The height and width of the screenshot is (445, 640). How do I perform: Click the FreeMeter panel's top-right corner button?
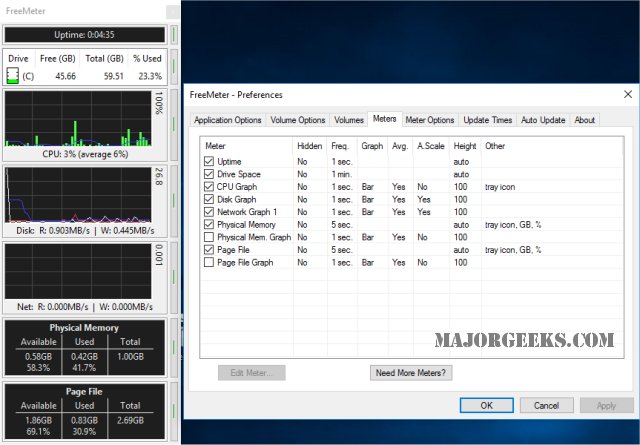point(173,11)
